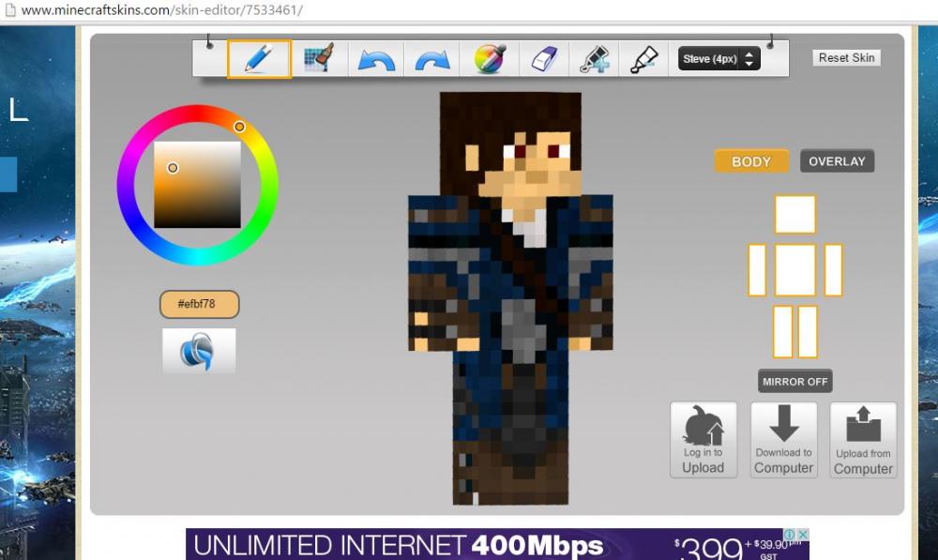Image resolution: width=938 pixels, height=560 pixels.
Task: Select the zoom-out dropper tool
Action: coord(643,59)
